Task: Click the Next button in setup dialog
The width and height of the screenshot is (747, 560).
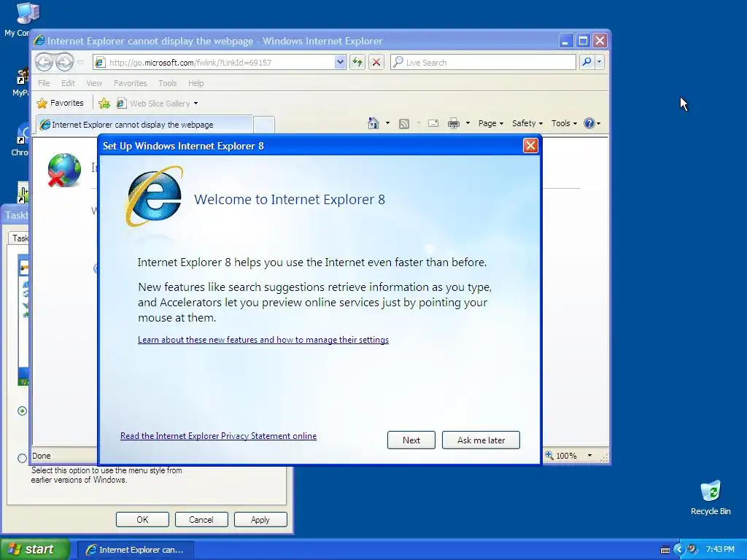Action: 411,440
